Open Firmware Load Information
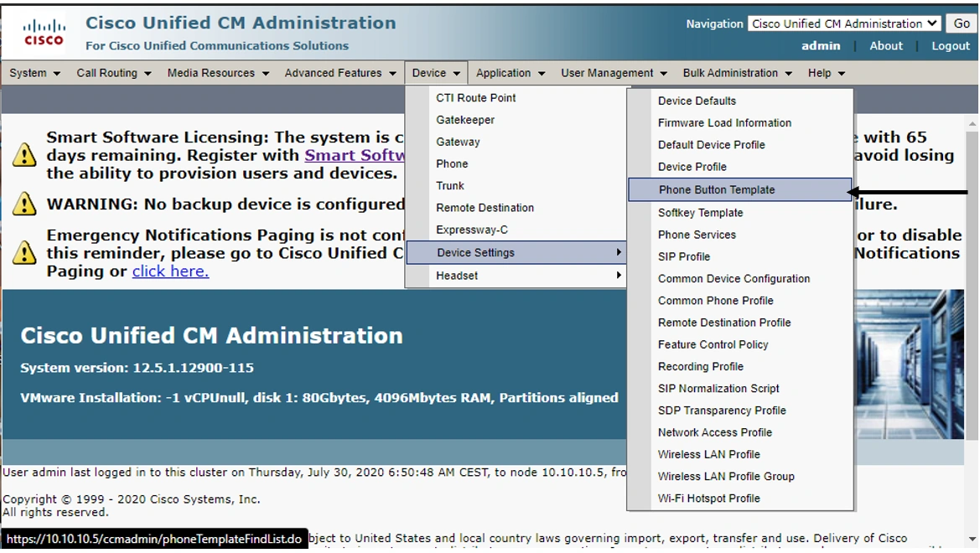980x553 pixels. [740, 123]
